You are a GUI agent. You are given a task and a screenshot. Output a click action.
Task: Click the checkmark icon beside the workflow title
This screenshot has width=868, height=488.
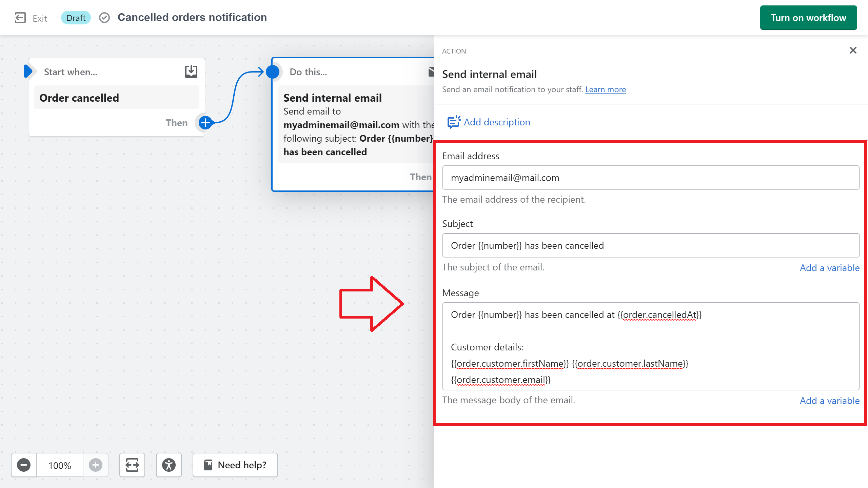pos(104,18)
